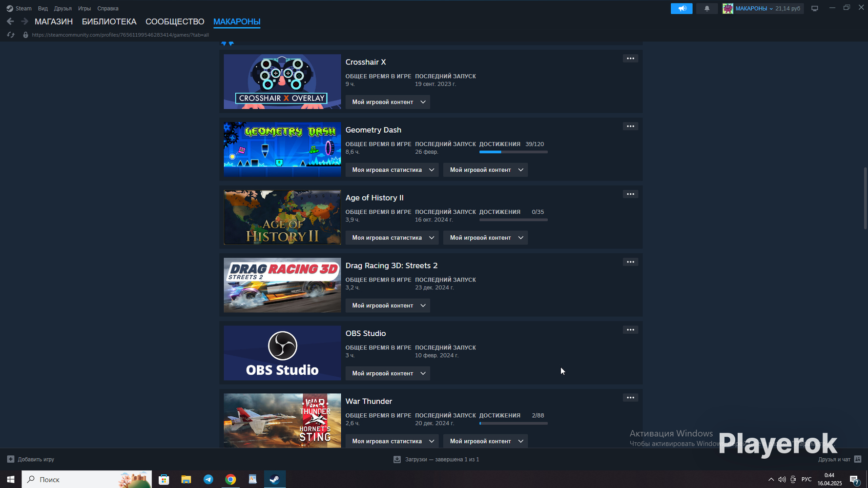Click the page URL address field
The image size is (868, 488).
click(x=121, y=35)
